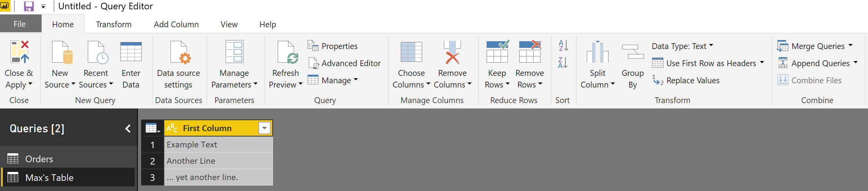Click Replace Values
The width and height of the screenshot is (868, 191).
pyautogui.click(x=686, y=80)
